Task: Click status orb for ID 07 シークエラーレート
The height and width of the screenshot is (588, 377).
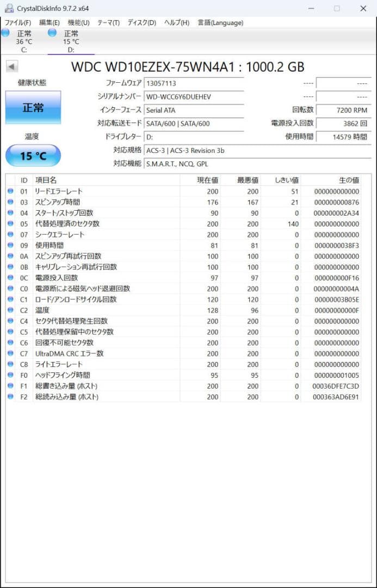Action: click(x=10, y=235)
